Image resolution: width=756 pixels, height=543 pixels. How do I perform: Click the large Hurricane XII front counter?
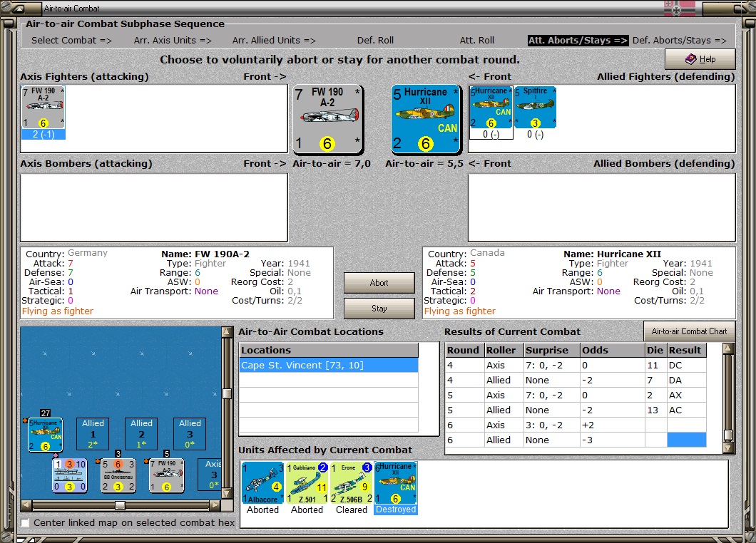(425, 120)
